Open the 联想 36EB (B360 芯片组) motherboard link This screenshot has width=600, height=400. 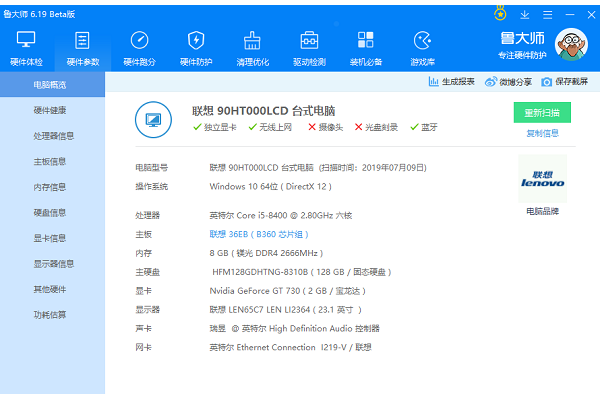[x=259, y=234]
